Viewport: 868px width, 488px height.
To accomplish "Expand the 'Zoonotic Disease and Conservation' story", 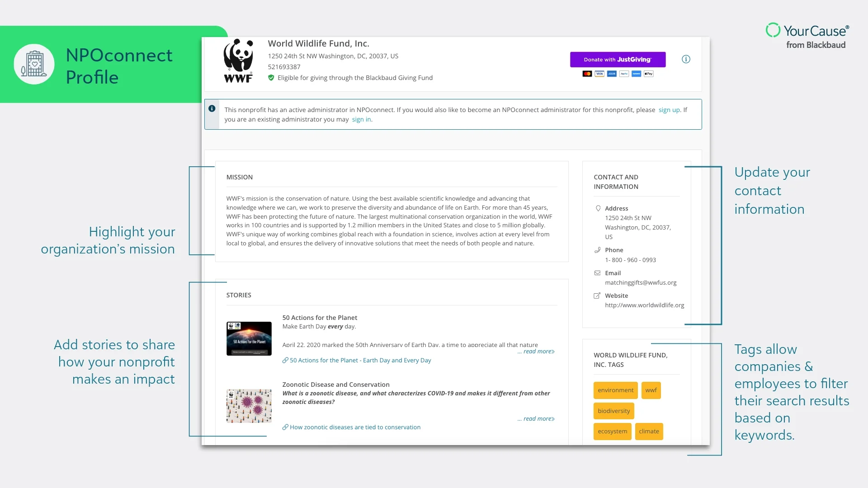I will point(535,418).
